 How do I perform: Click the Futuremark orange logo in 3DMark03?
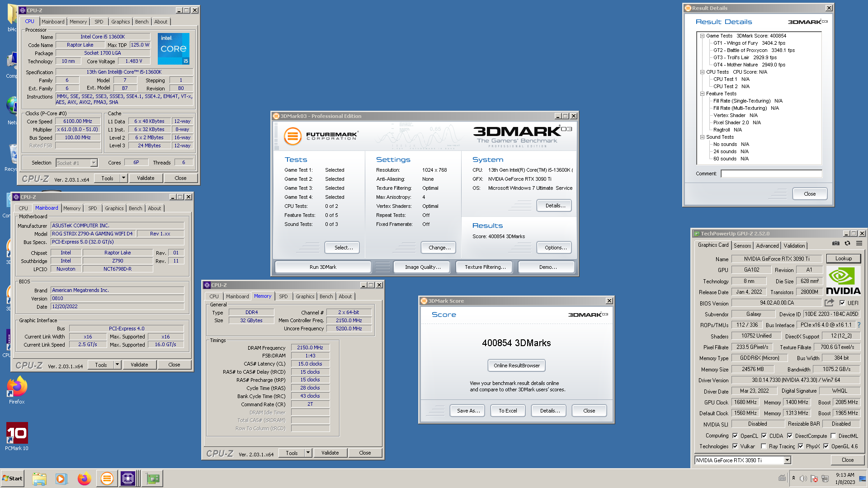pos(292,136)
